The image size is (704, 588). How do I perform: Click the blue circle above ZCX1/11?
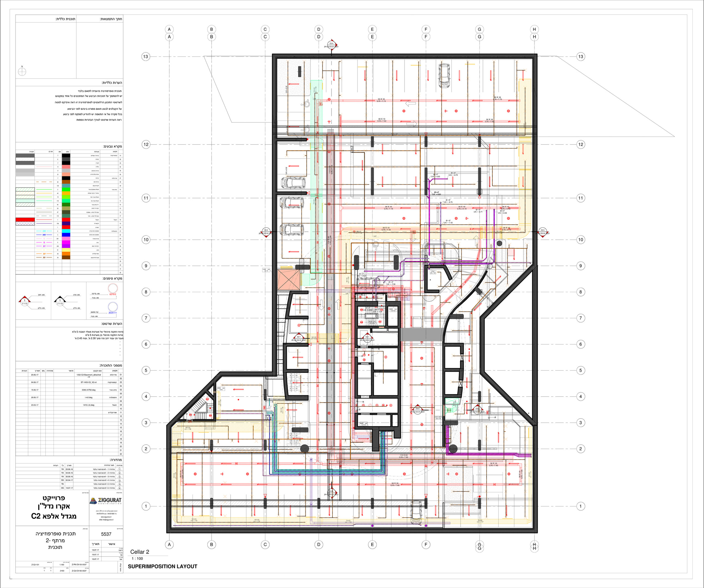tap(113, 307)
